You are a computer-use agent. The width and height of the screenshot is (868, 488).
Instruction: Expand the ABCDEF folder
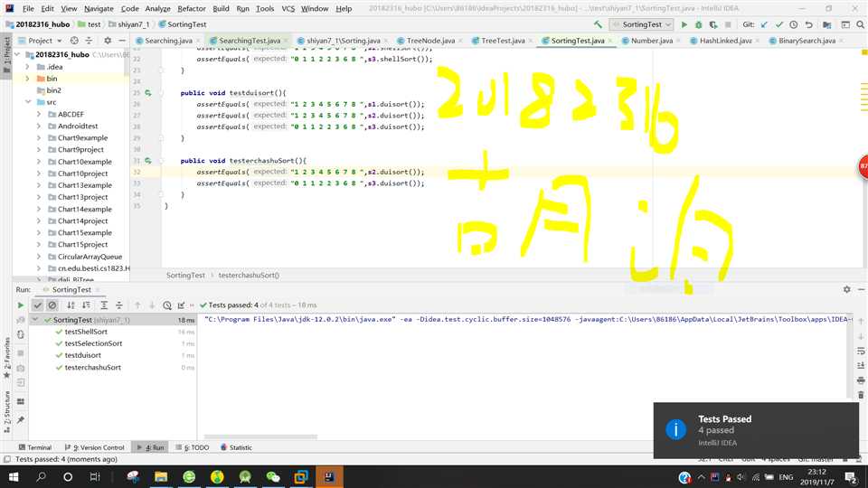tap(39, 114)
